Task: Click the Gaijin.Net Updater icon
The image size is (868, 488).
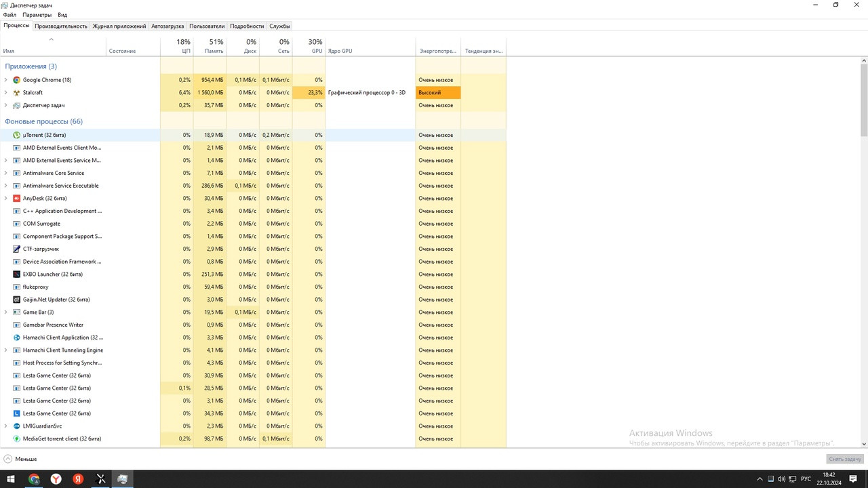Action: 17,300
